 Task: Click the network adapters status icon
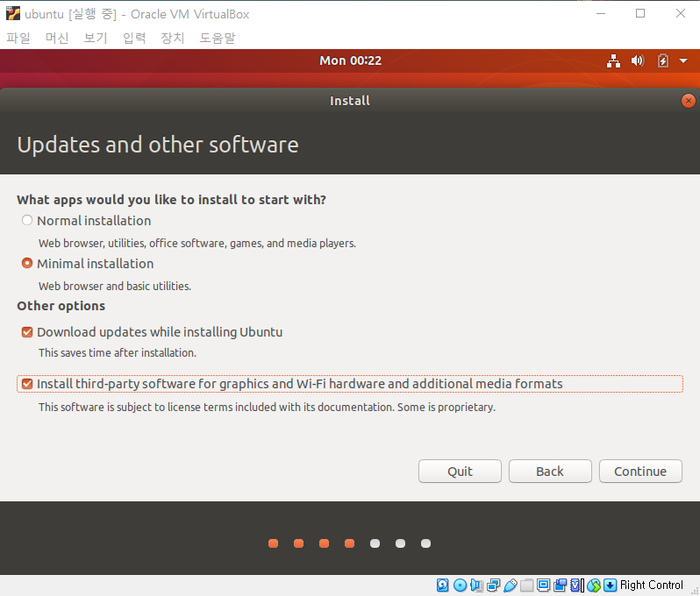(493, 585)
